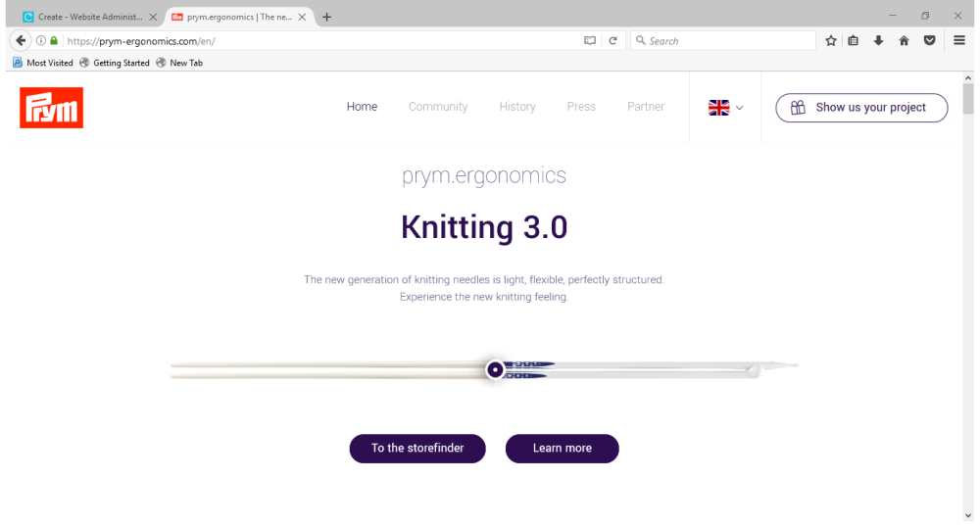This screenshot has width=980, height=527.
Task: Click Show us your project button
Action: click(861, 108)
